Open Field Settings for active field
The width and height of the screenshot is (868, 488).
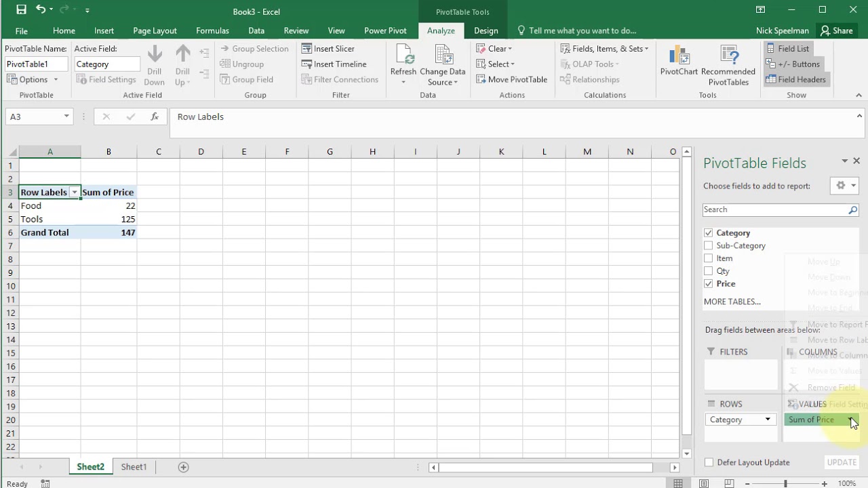[106, 79]
